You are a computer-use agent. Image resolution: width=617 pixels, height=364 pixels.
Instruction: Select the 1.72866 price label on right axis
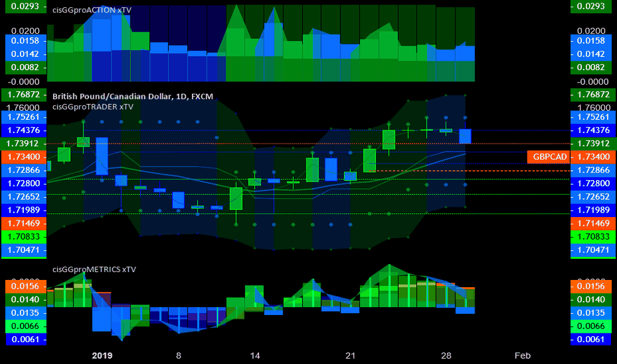tap(593, 170)
